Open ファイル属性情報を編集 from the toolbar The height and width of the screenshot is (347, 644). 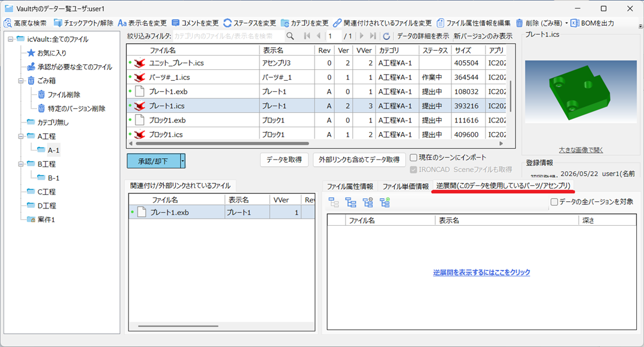[474, 23]
